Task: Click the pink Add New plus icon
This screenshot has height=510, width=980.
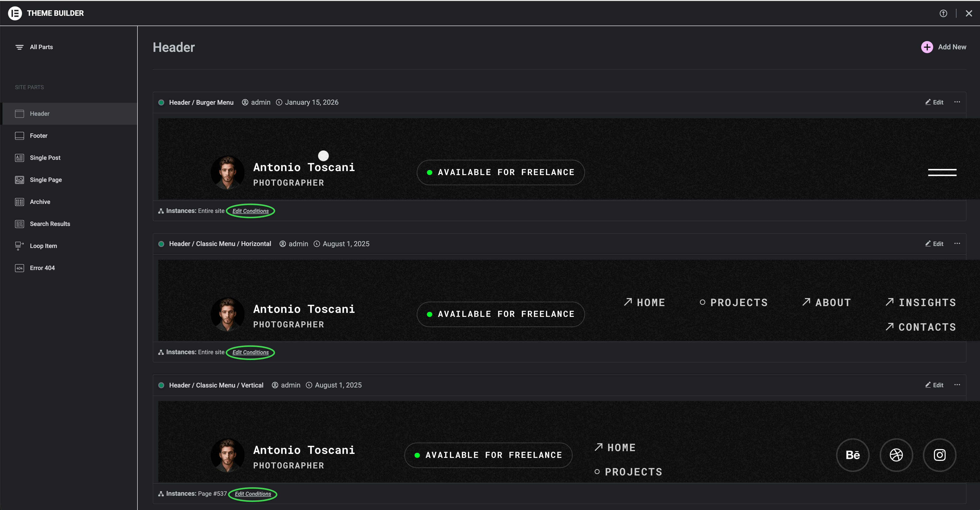Action: (927, 47)
